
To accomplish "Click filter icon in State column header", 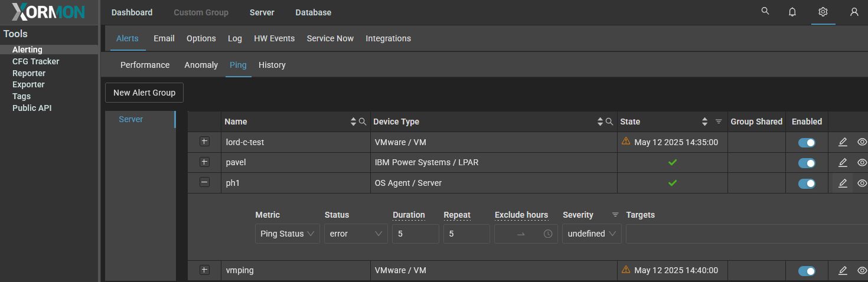I will click(x=719, y=122).
